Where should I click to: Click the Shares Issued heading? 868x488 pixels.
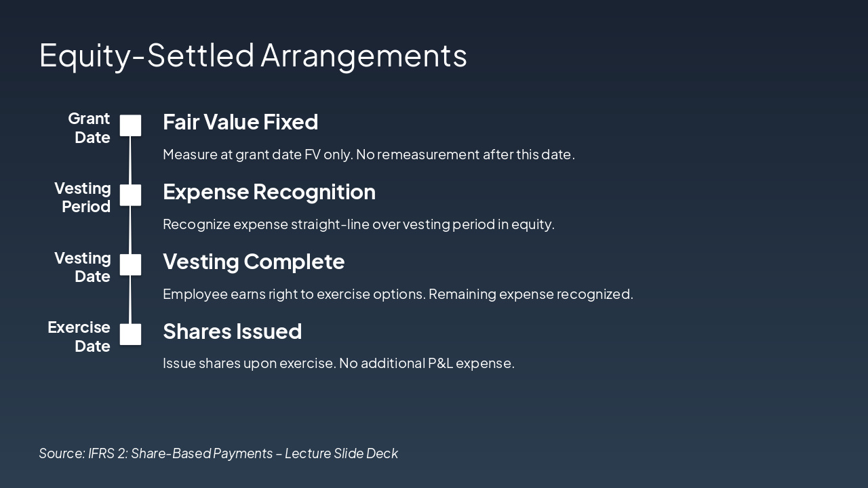232,331
